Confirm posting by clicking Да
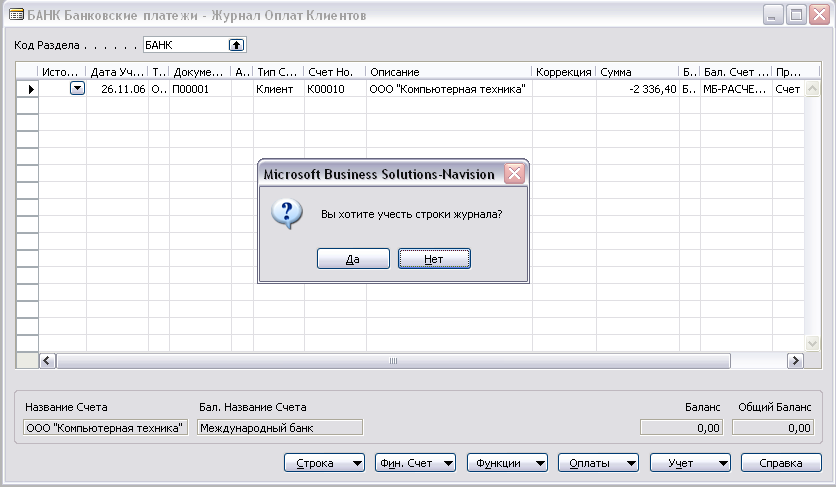 click(353, 259)
